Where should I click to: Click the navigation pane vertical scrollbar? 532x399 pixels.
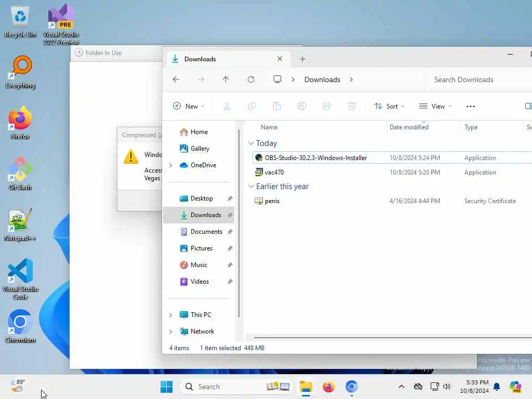click(x=239, y=223)
